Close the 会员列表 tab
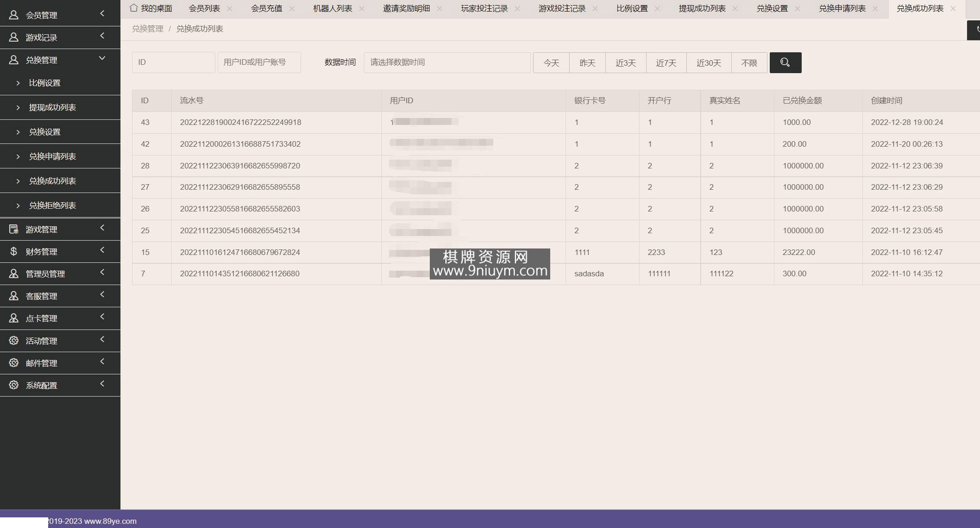The width and height of the screenshot is (980, 528). pos(229,8)
